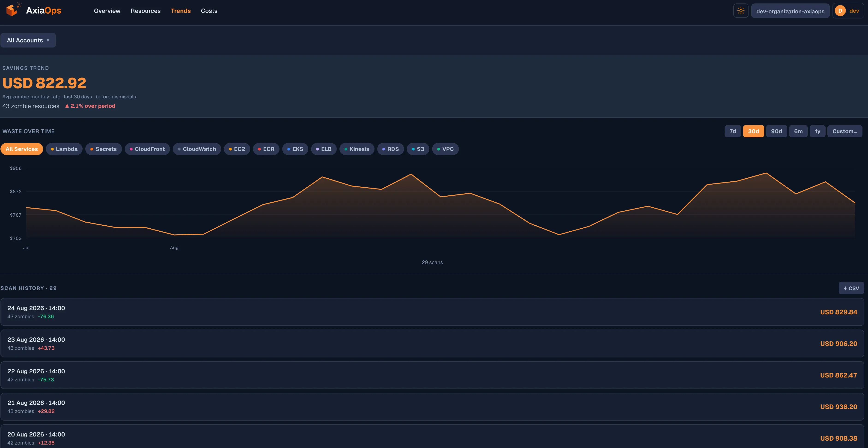Select the 1y time range
The width and height of the screenshot is (868, 448).
817,131
